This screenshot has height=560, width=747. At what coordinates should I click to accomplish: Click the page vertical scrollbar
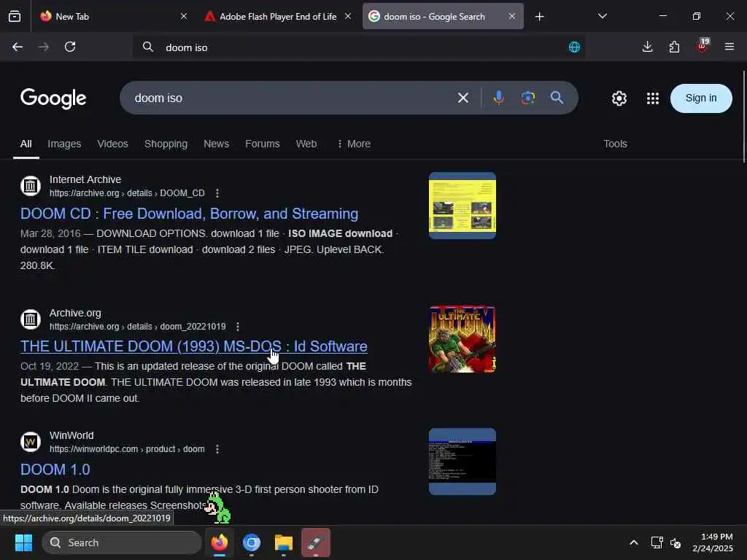tap(743, 117)
